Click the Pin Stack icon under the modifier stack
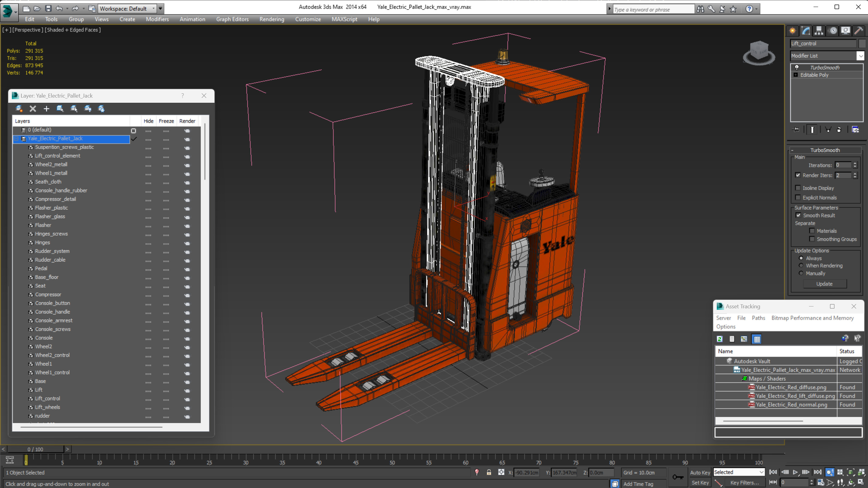The image size is (868, 488). coord(796,129)
